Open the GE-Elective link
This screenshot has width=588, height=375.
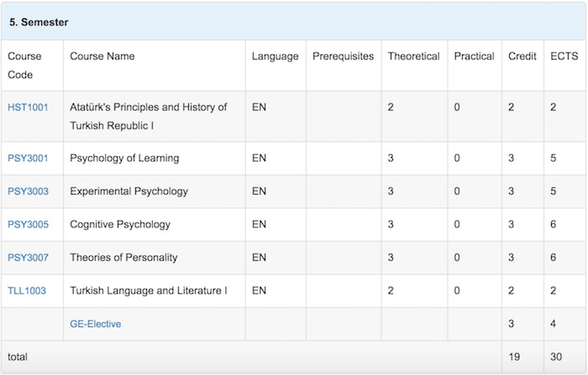coord(95,324)
